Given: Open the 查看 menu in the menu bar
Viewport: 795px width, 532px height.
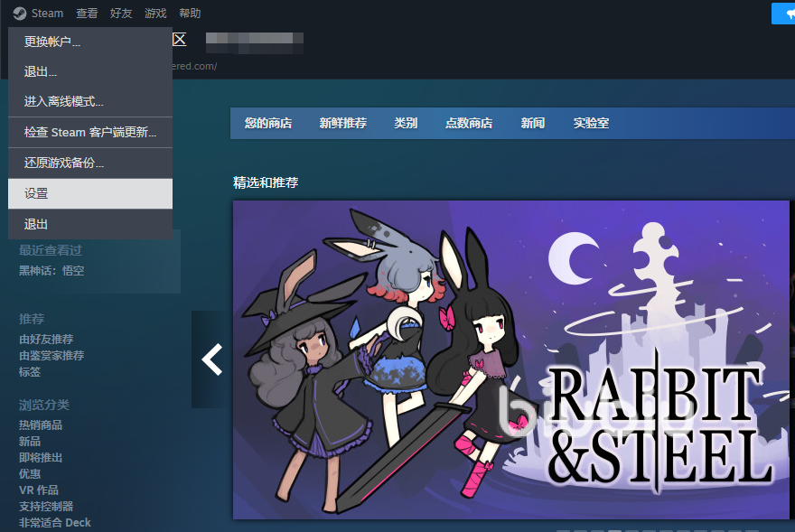Looking at the screenshot, I should coord(87,14).
